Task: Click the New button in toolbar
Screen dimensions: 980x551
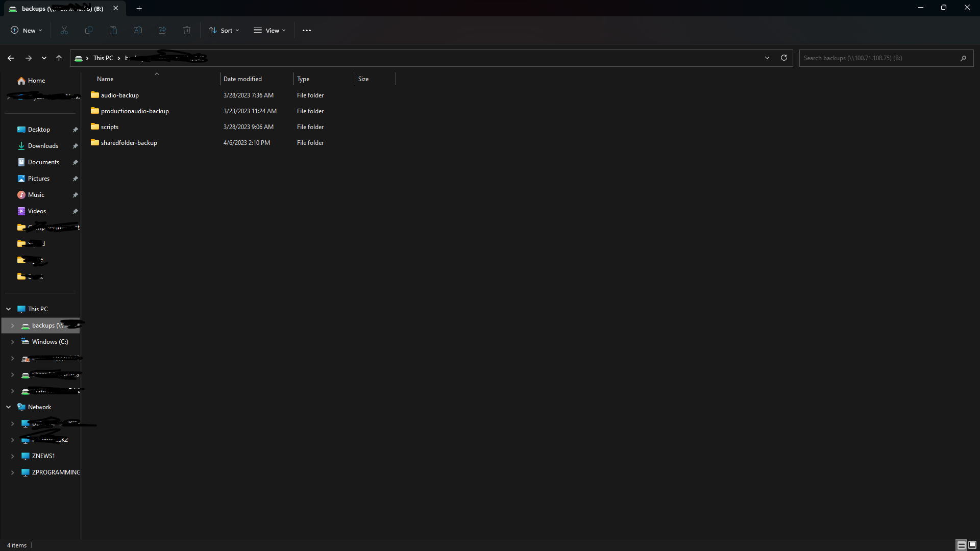Action: pyautogui.click(x=27, y=31)
